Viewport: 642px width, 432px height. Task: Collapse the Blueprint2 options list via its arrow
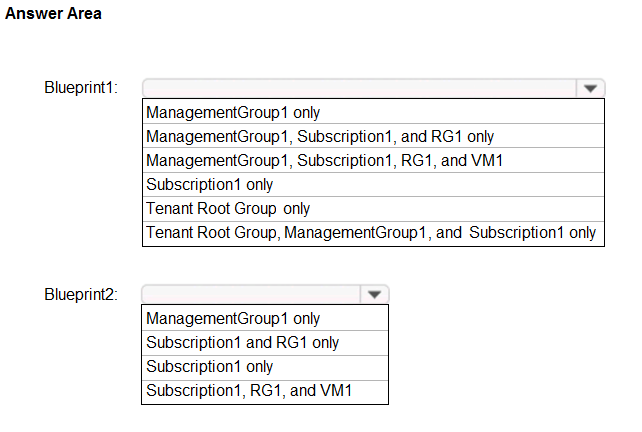[x=373, y=294]
